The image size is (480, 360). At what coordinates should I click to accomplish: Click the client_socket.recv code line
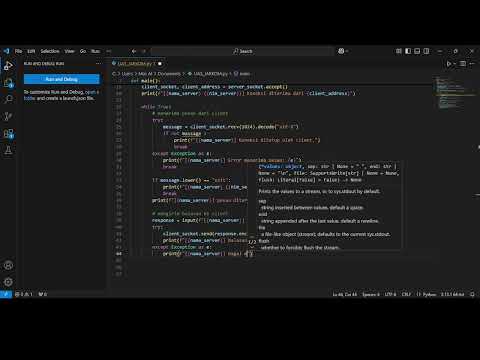coord(230,127)
